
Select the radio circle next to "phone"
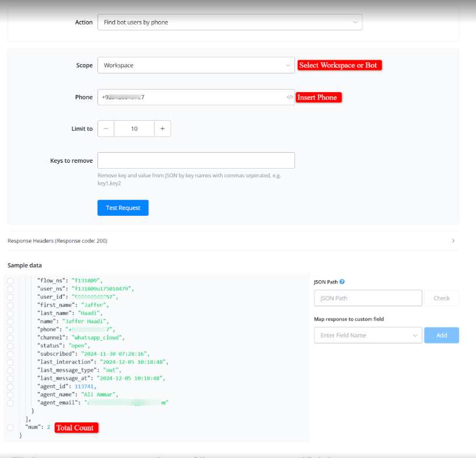click(11, 329)
